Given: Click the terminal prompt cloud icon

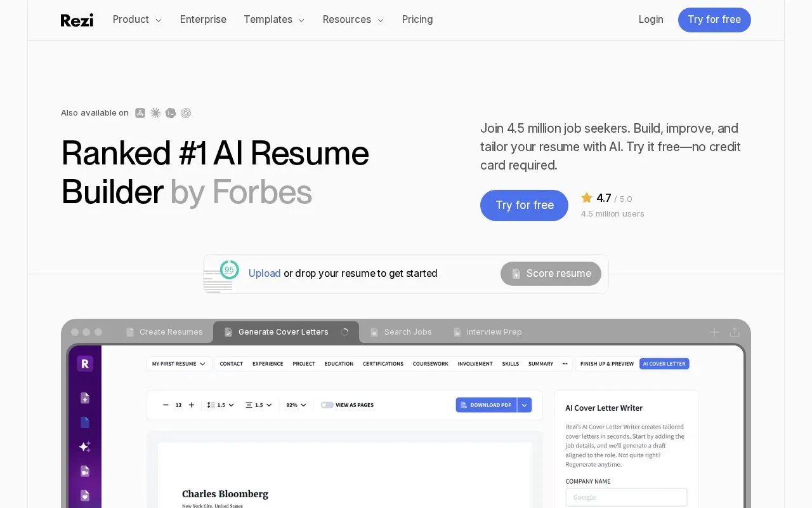Looking at the screenshot, I should (171, 113).
